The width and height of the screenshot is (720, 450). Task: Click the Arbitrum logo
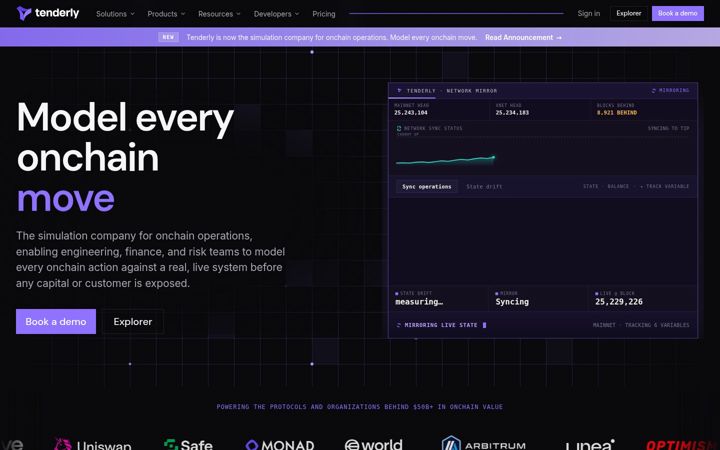484,444
